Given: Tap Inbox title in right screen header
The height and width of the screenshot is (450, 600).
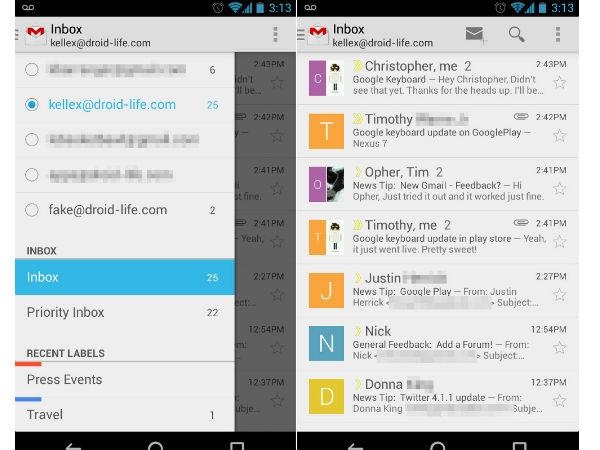Looking at the screenshot, I should [x=348, y=29].
